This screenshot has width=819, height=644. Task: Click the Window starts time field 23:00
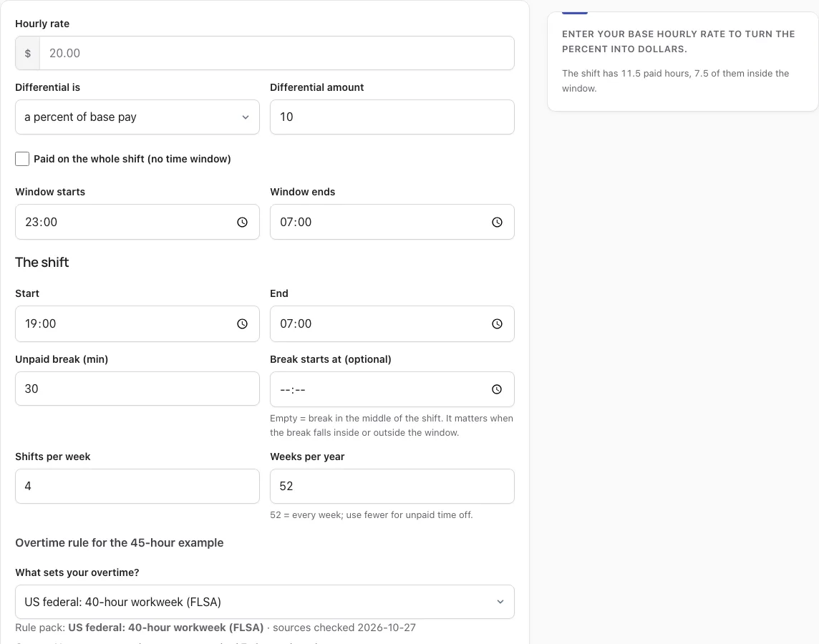137,222
